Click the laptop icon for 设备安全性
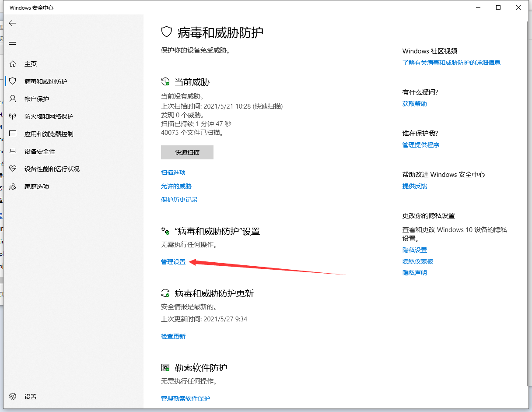 (x=13, y=151)
